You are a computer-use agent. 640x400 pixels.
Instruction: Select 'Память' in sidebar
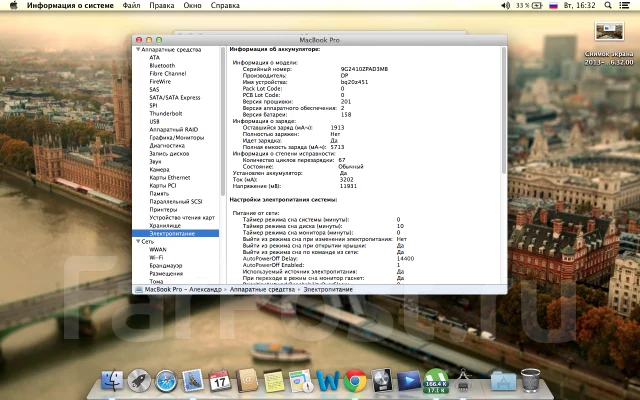click(159, 193)
